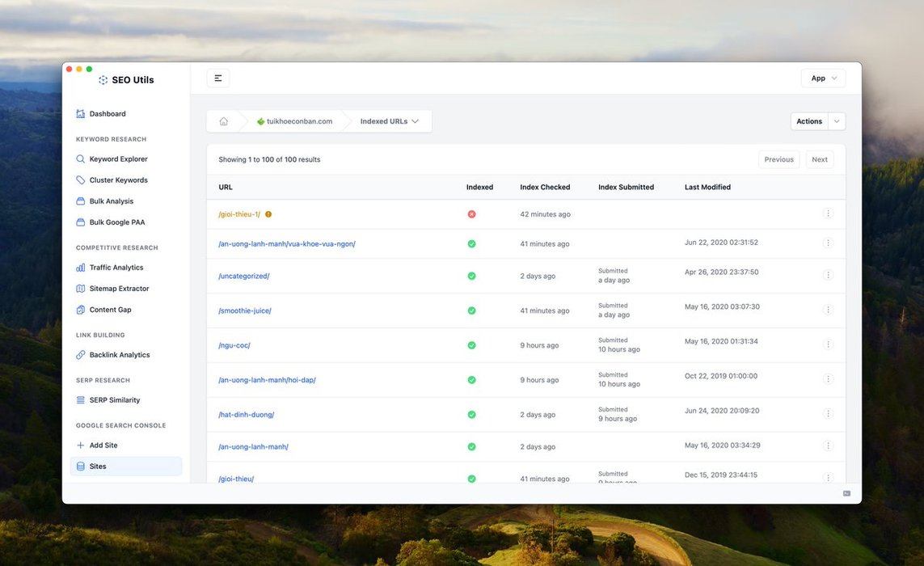Click the Next pagination button
The height and width of the screenshot is (566, 924).
[819, 159]
